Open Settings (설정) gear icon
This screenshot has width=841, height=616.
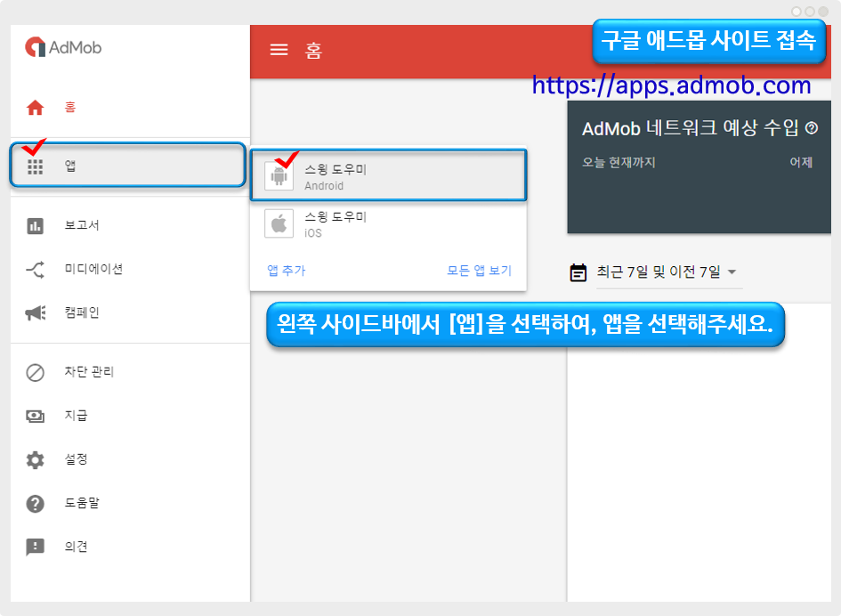pyautogui.click(x=35, y=459)
